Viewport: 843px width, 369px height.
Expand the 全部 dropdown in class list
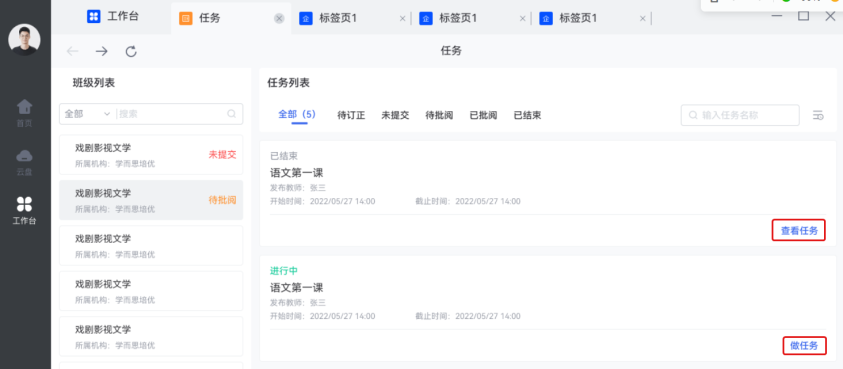click(x=87, y=113)
